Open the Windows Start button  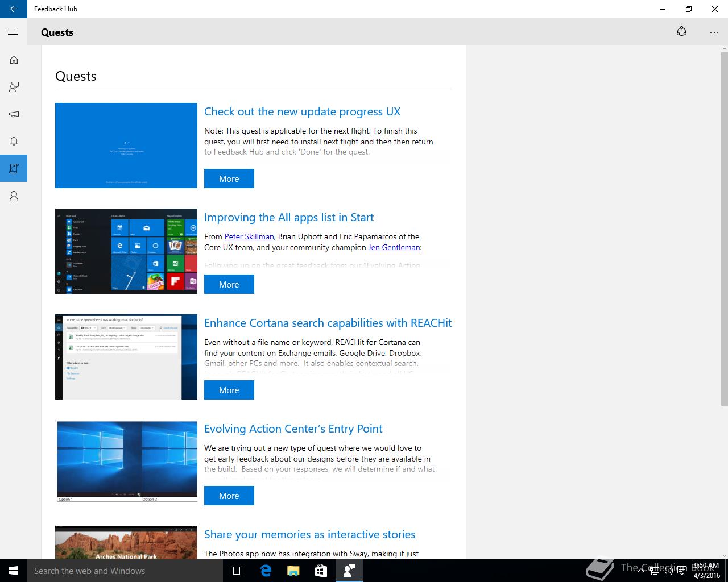[14, 571]
